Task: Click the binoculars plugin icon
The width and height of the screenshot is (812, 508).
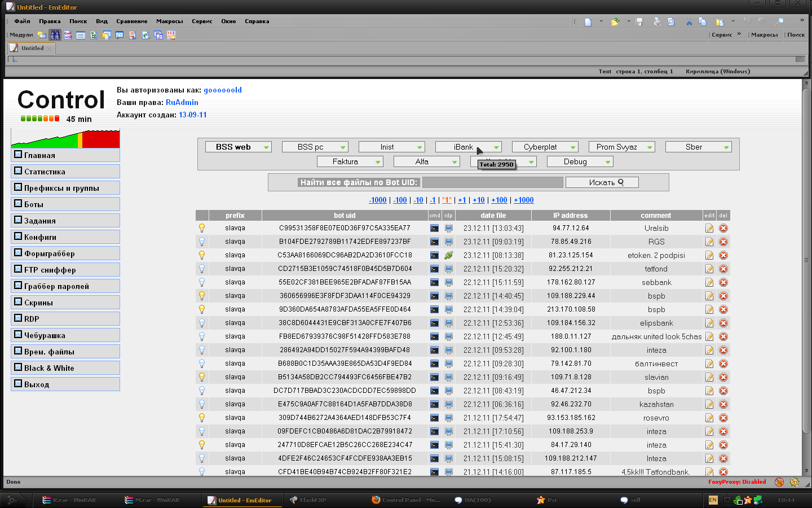Action: click(55, 35)
